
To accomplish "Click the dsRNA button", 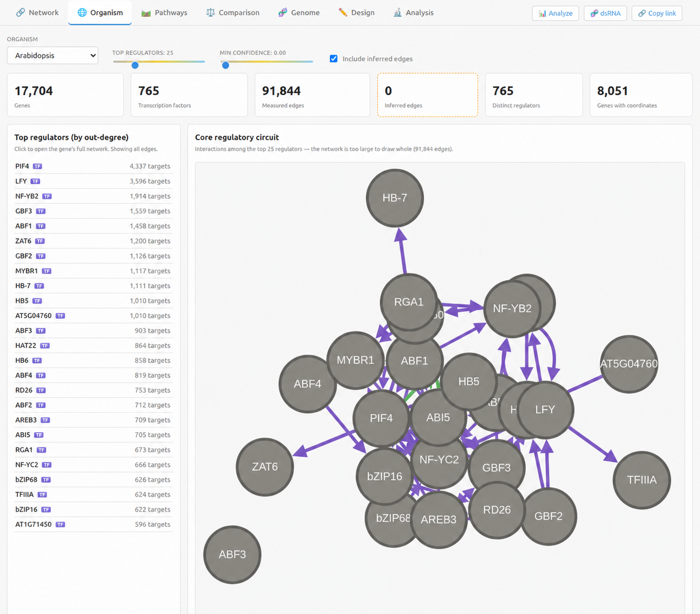I will 605,13.
